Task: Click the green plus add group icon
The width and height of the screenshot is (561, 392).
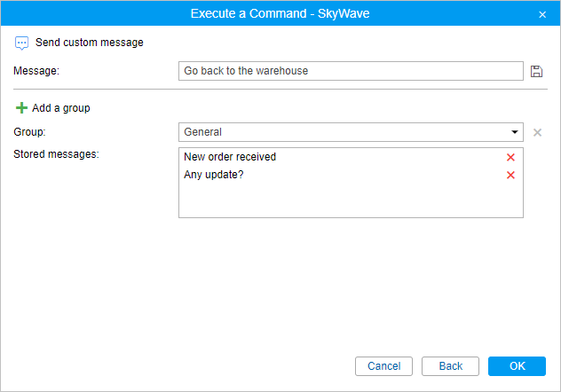Action: (22, 108)
